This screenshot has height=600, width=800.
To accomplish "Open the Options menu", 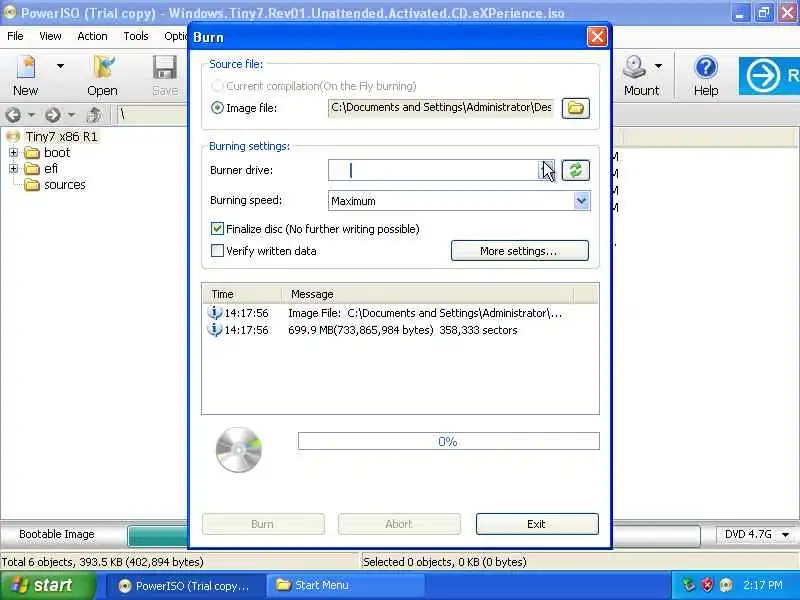I will pos(176,36).
